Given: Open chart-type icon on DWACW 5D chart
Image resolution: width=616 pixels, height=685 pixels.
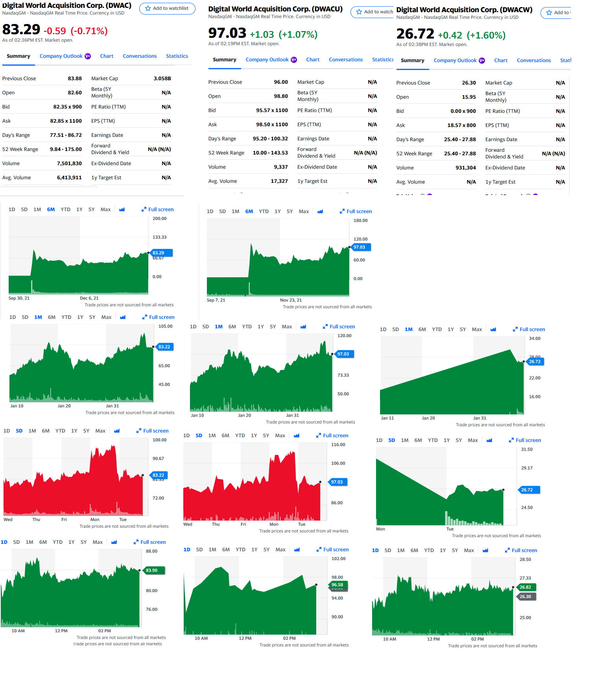Looking at the screenshot, I should click(x=489, y=440).
